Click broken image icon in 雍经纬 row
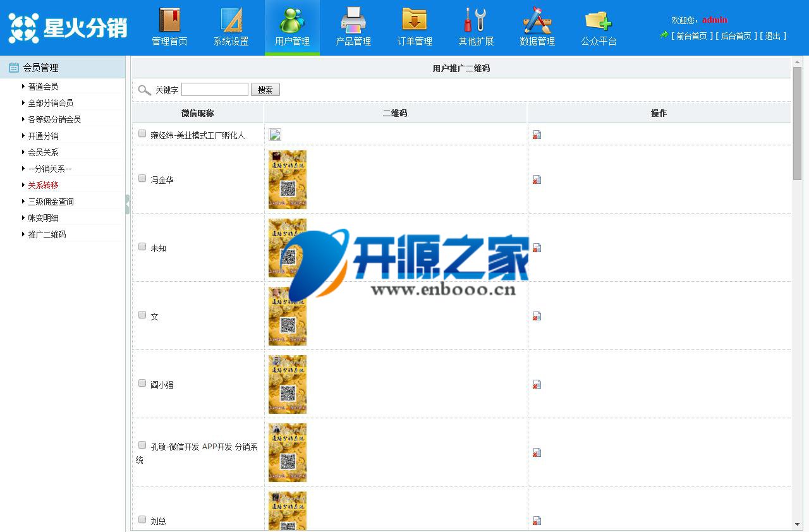The height and width of the screenshot is (532, 809). point(274,135)
